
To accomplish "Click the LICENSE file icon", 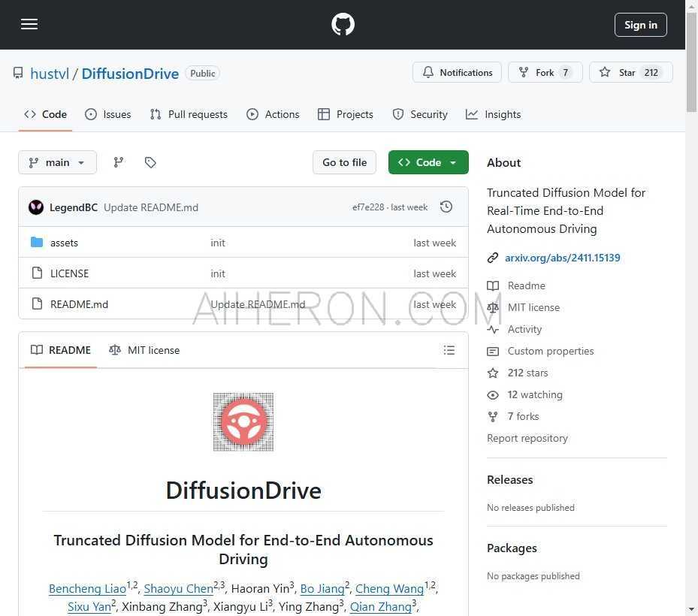I will [x=37, y=273].
